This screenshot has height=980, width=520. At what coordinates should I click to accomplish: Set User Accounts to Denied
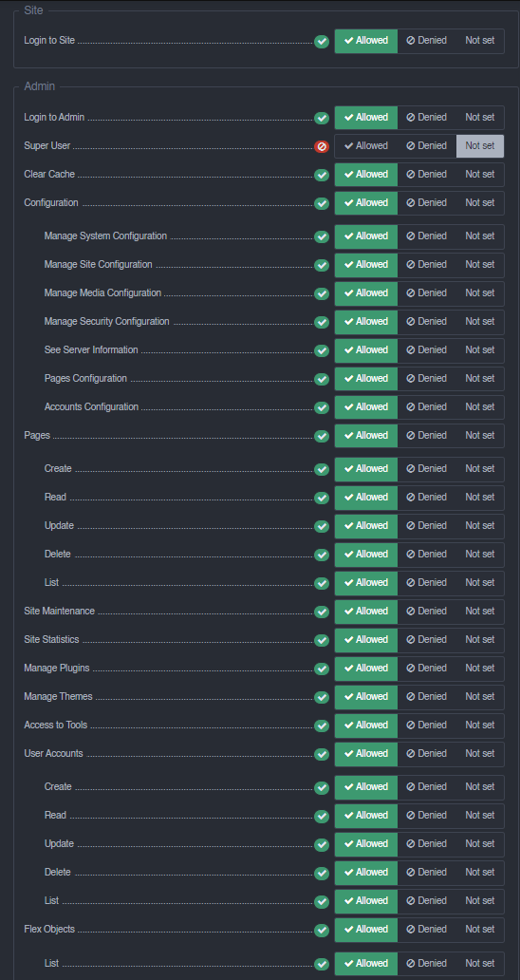pos(427,754)
